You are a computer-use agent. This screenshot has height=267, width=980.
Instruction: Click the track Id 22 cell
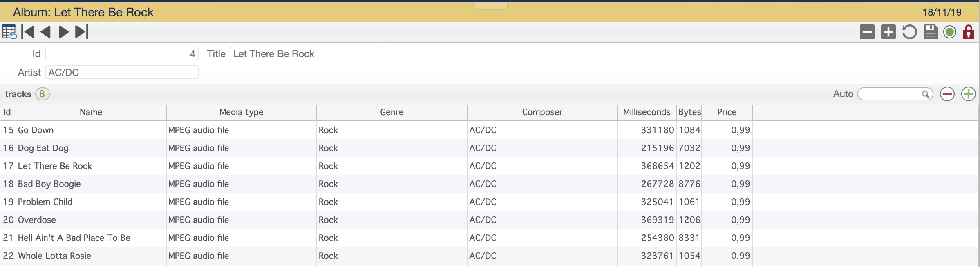[x=8, y=256]
